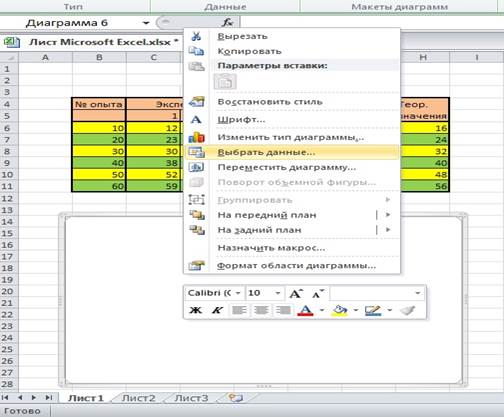
Task: Click the fx insert function icon
Action: point(228,23)
